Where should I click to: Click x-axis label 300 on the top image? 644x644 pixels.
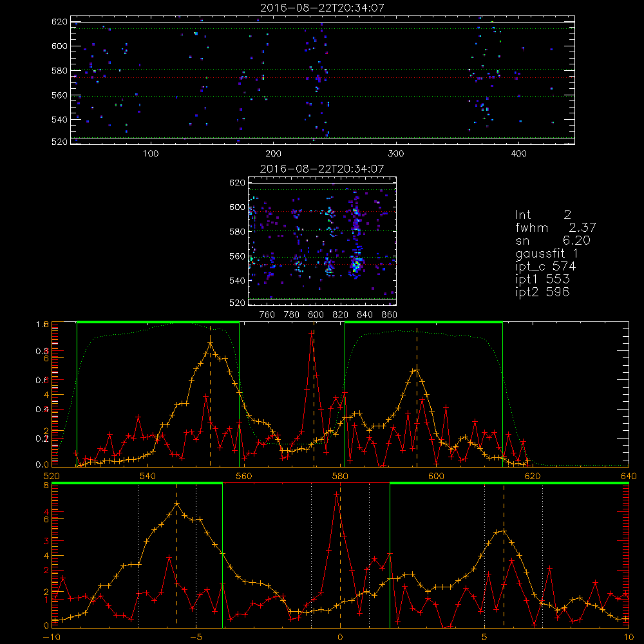coord(396,154)
